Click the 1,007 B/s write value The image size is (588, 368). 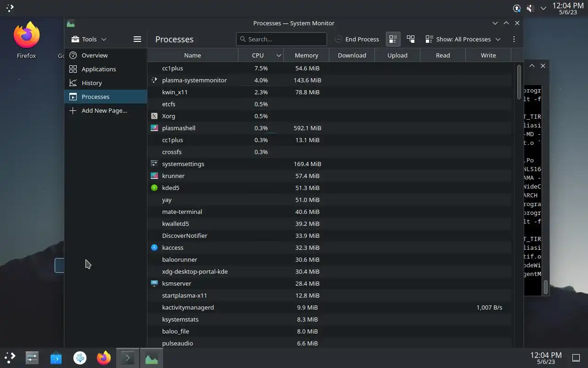point(489,307)
